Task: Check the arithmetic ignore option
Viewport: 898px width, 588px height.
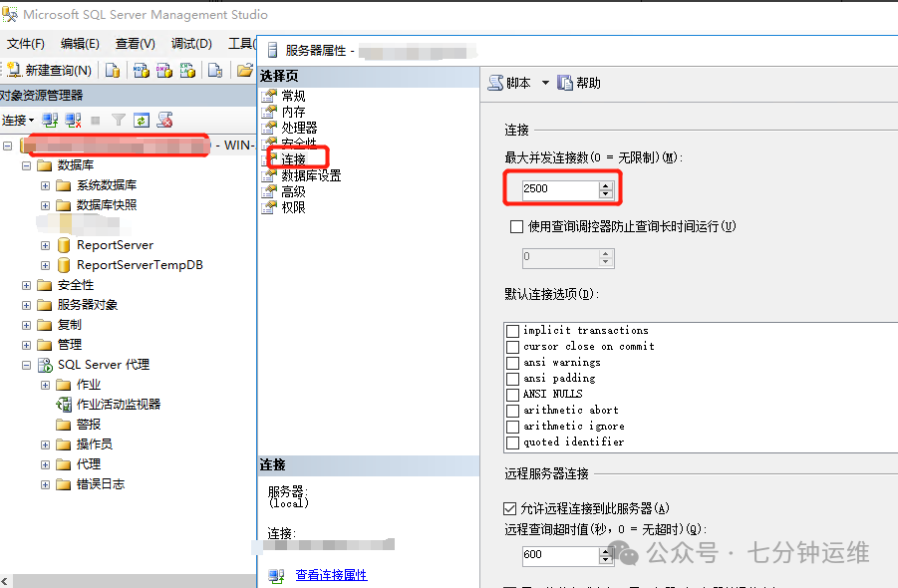Action: click(x=513, y=427)
